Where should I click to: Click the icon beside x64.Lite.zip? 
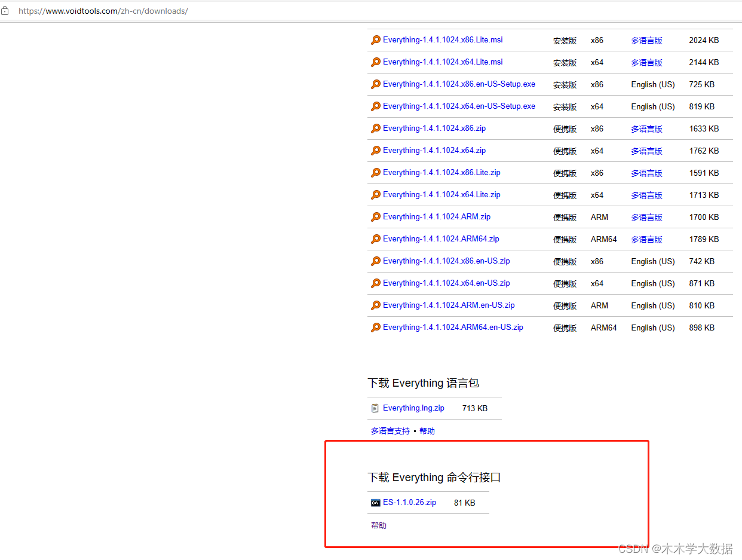375,195
